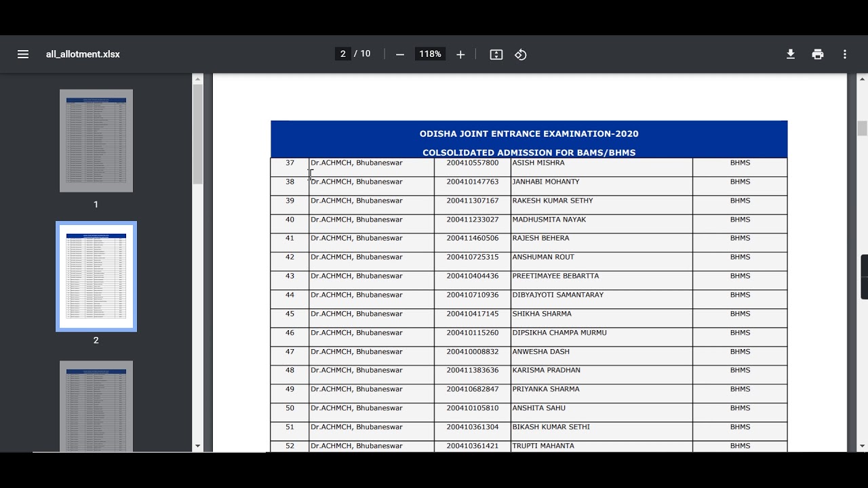
Task: Click roll number 200410361304
Action: coord(473,427)
